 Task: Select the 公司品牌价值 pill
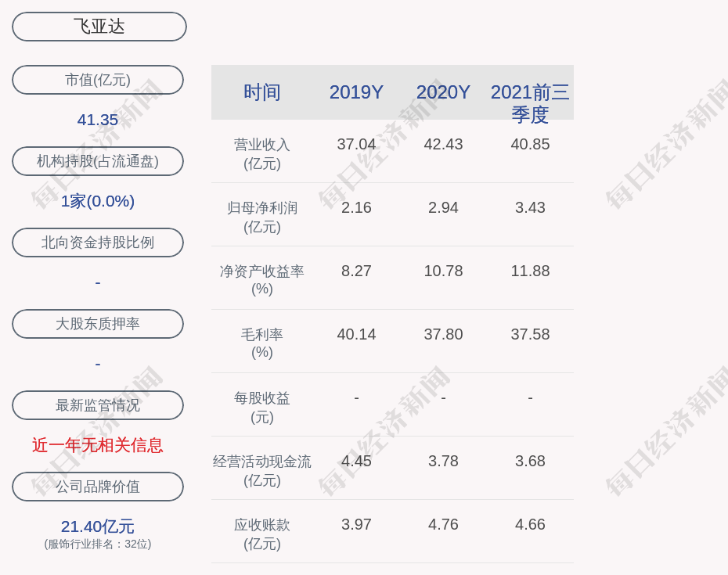(98, 487)
